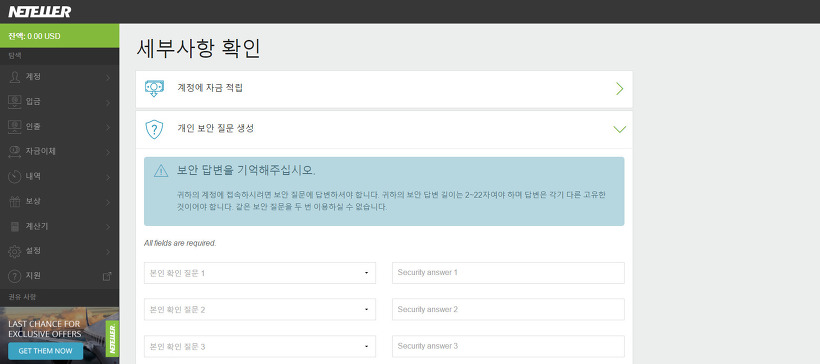Open the 지원 support menu item
Image resolution: width=820 pixels, height=364 pixels.
pyautogui.click(x=60, y=276)
